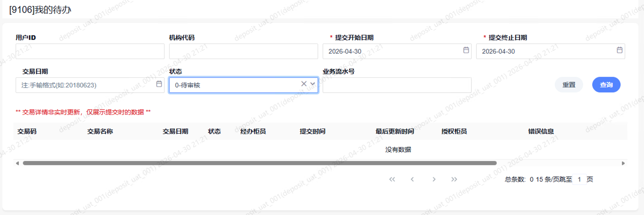
Task: Go to next page arrow
Action: point(434,179)
